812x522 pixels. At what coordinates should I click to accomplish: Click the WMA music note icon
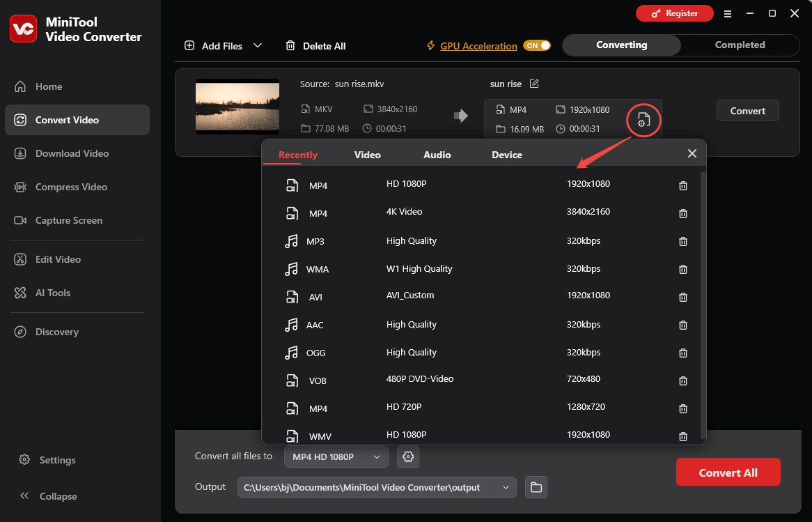(x=292, y=269)
